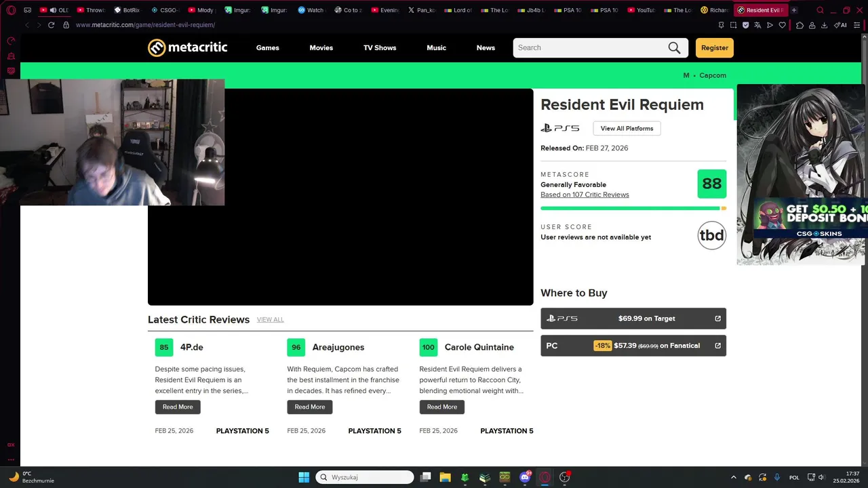Click the address bar URL
Image resolution: width=868 pixels, height=488 pixels.
145,25
